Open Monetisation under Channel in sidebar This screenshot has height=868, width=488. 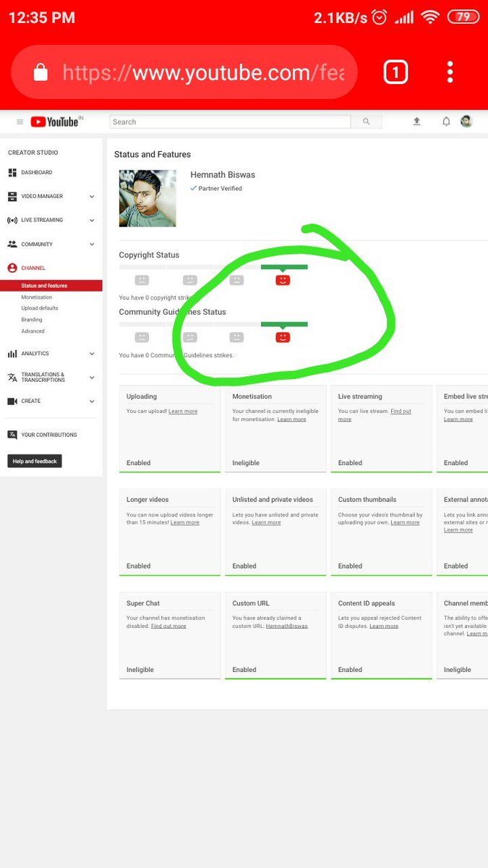37,297
